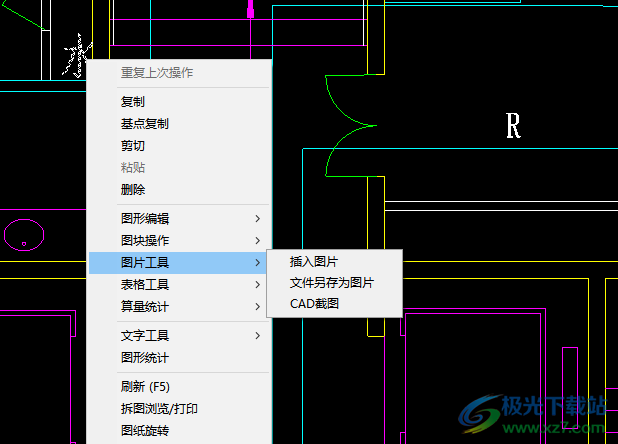Choose CAD截图 from the submenu
The width and height of the screenshot is (618, 444).
click(x=335, y=304)
